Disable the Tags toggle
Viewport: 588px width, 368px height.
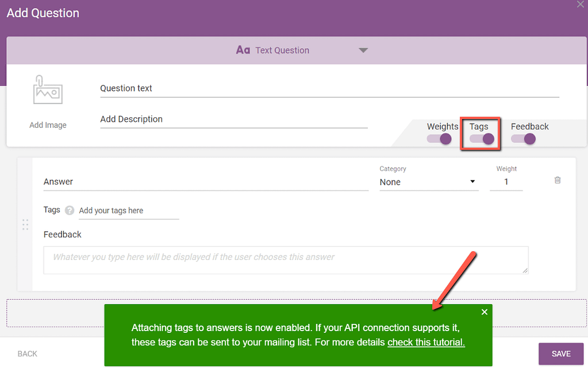tap(482, 139)
